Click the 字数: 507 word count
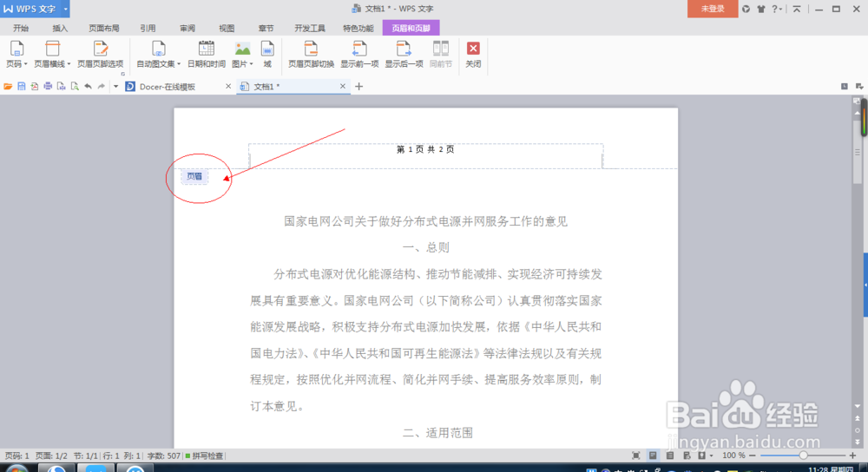 click(x=163, y=456)
